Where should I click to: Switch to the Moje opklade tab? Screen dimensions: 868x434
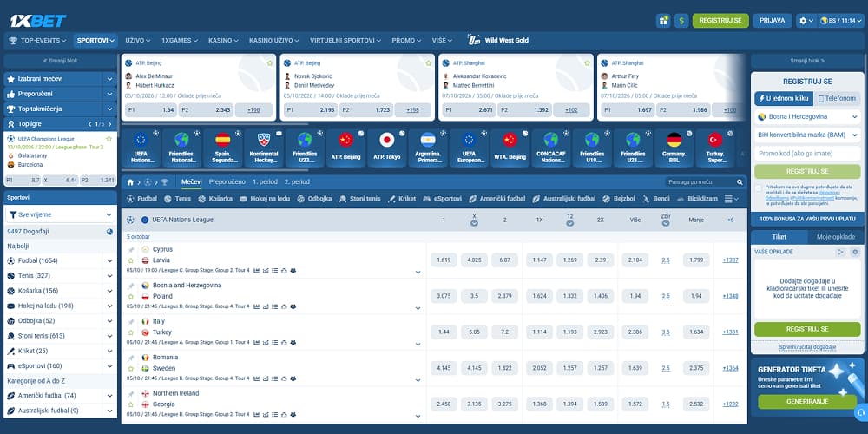(x=836, y=237)
